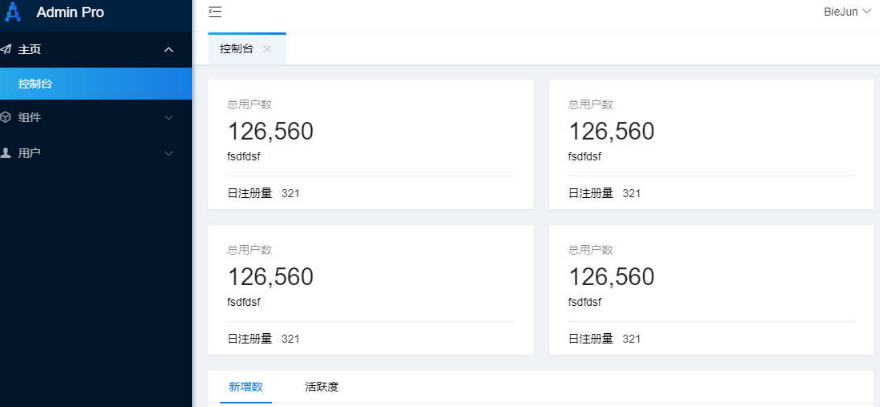Open the 组件 sidebar menu
Viewport: 880px width, 407px height.
pyautogui.click(x=96, y=118)
